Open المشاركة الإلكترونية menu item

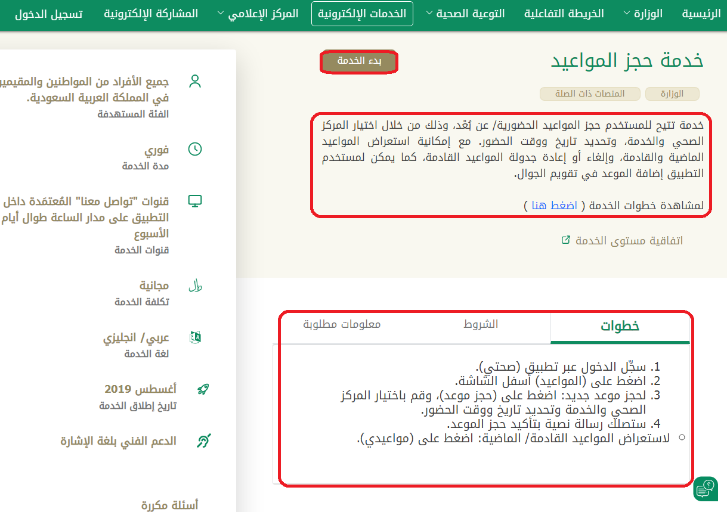151,13
